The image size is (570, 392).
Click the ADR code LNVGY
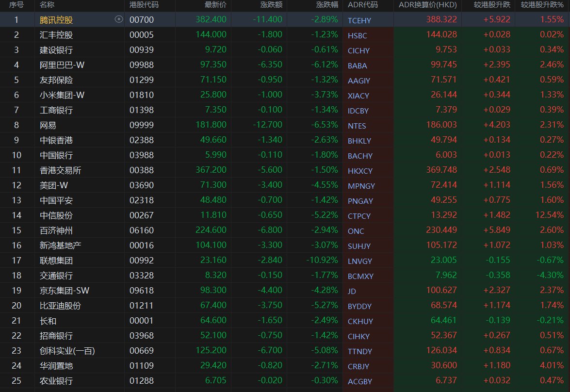point(360,261)
